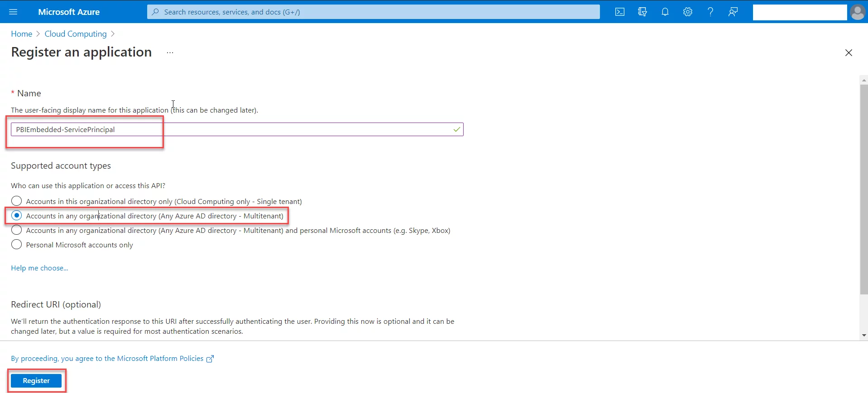Select Personal Microsoft accounts only

coord(17,244)
